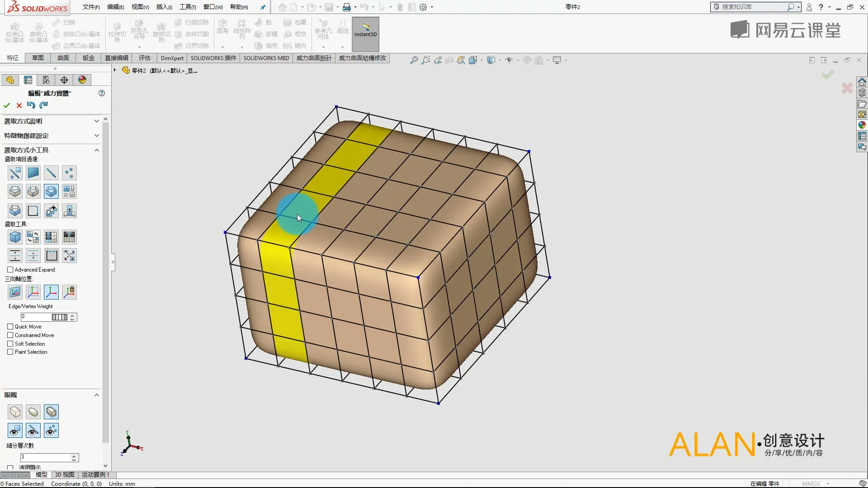
Task: Click the whole-body cube selection tool
Action: pos(15,237)
